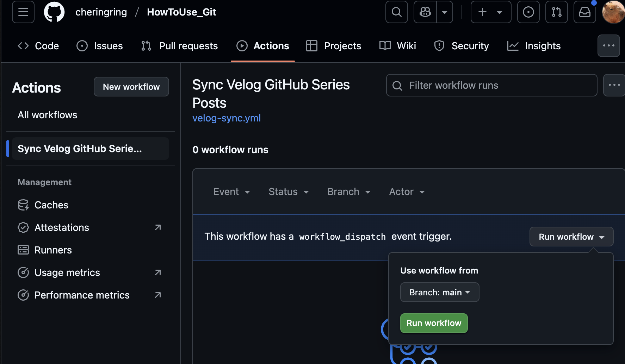The image size is (625, 364).
Task: Expand the Event filter dropdown
Action: 231,192
